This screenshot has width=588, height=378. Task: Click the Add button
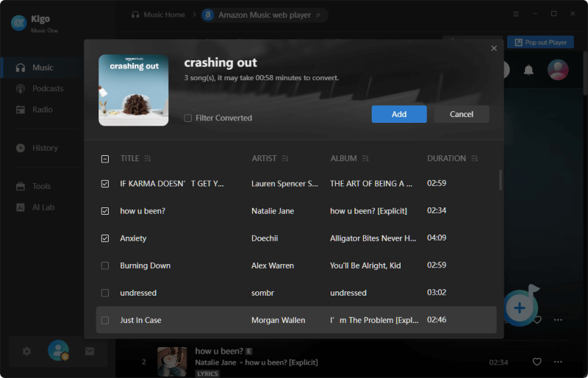coord(399,114)
